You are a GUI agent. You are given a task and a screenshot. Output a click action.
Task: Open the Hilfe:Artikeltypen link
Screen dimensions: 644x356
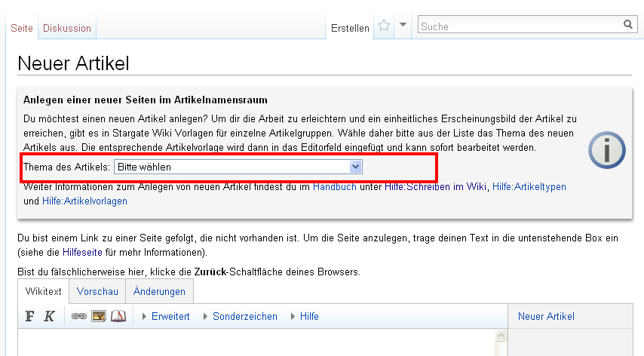point(529,186)
